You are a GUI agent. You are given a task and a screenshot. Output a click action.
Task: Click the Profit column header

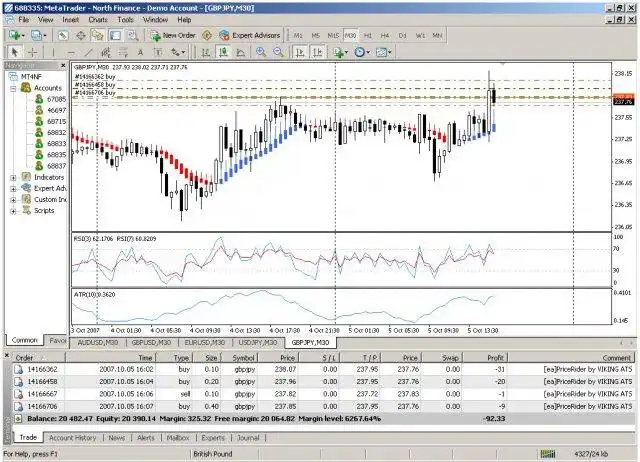click(486, 358)
